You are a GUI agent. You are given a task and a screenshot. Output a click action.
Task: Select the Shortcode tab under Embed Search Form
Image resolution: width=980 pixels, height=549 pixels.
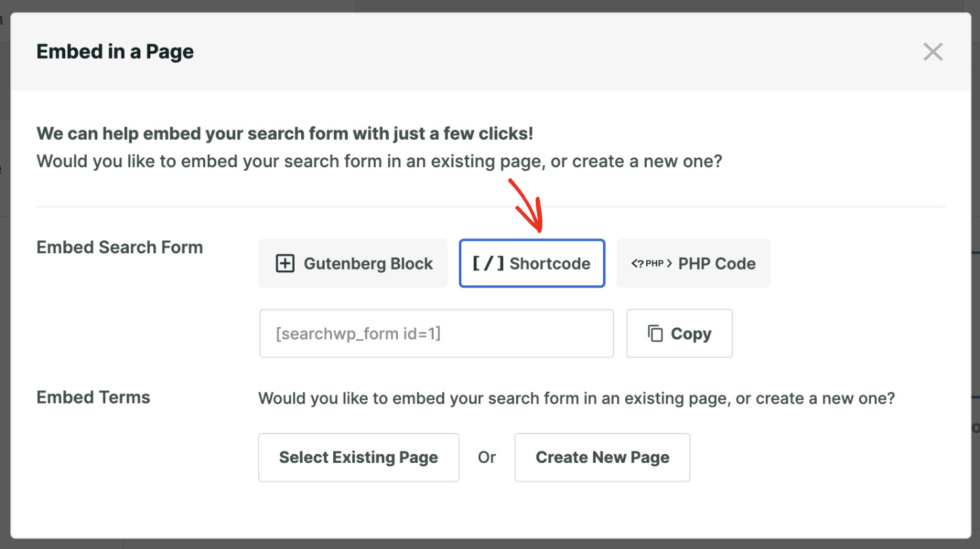pos(532,263)
